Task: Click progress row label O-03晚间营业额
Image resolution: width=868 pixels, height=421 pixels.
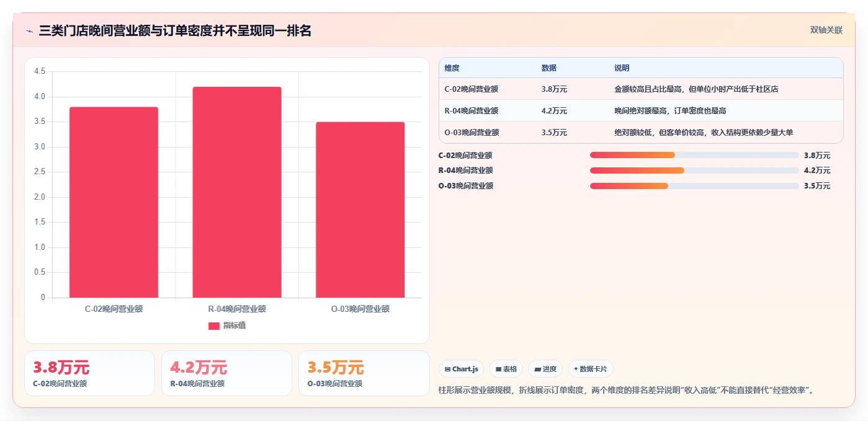Action: pyautogui.click(x=465, y=186)
